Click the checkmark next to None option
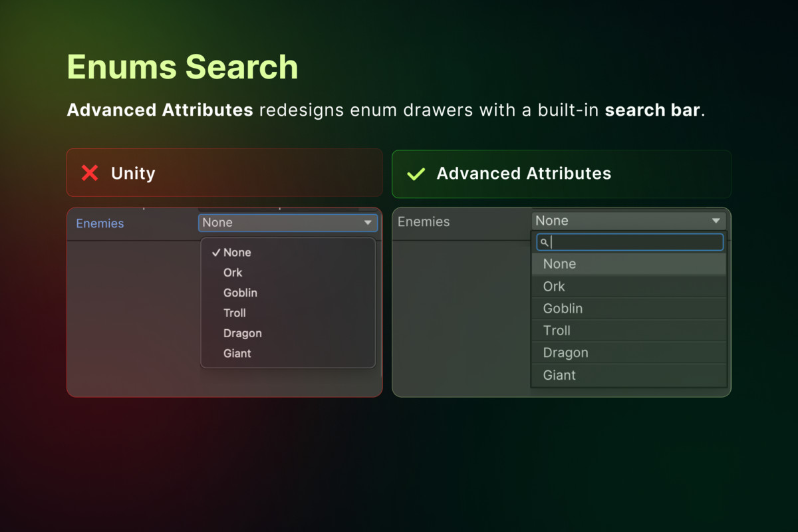 [x=215, y=253]
